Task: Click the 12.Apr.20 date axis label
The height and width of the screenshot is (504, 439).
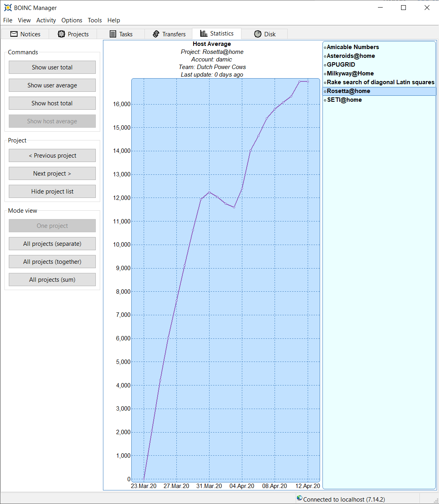Action: 308,486
